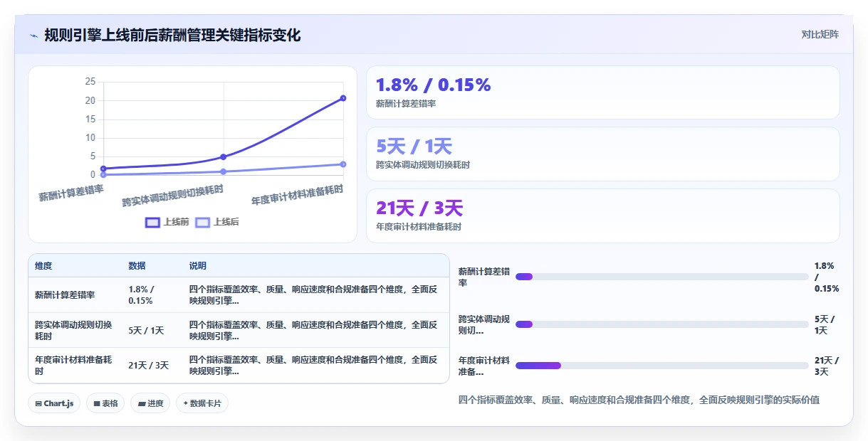Open the 21天 / 3天 data card
Viewport: 868px width, 441px height.
(602, 216)
